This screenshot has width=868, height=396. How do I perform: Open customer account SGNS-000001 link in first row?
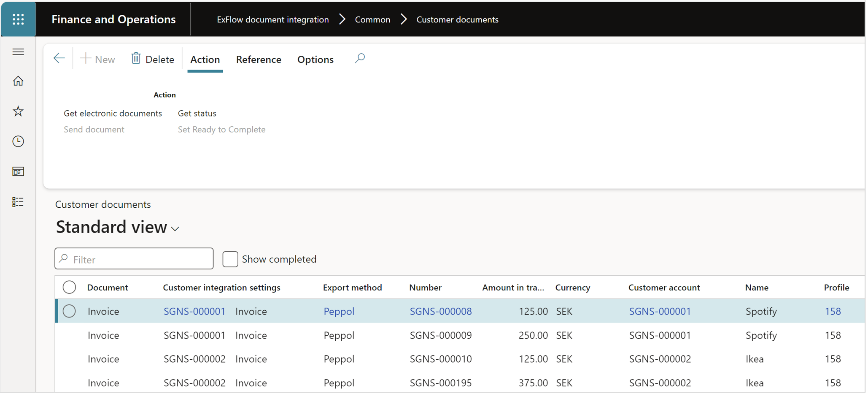click(660, 312)
